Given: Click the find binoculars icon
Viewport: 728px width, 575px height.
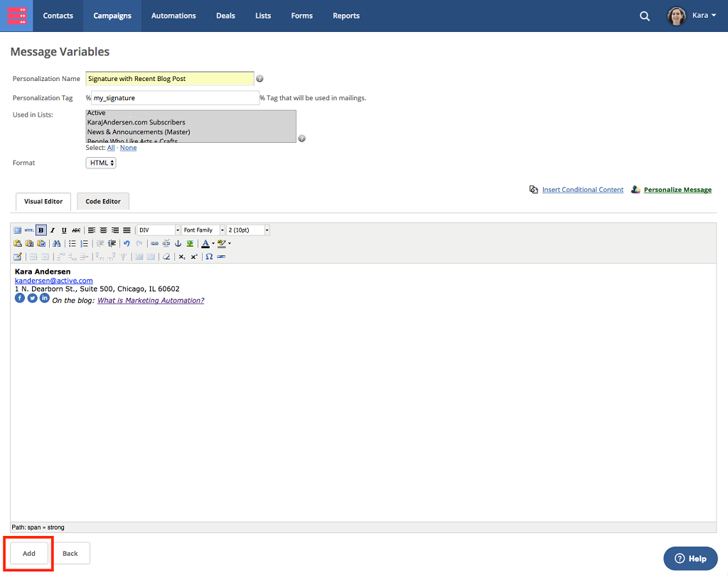Looking at the screenshot, I should [57, 243].
